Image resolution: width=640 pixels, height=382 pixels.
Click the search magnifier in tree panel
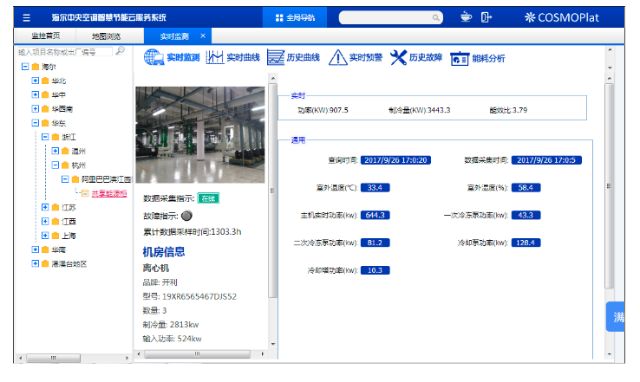(x=120, y=51)
